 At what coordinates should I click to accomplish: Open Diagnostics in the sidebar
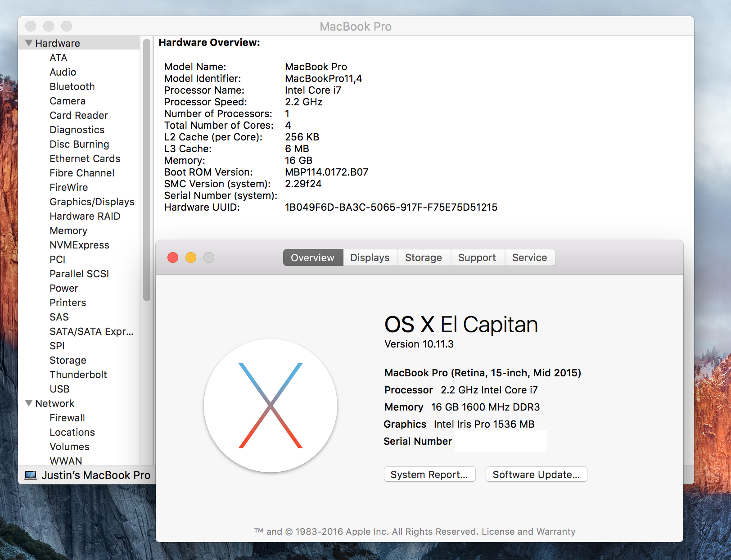pos(77,130)
